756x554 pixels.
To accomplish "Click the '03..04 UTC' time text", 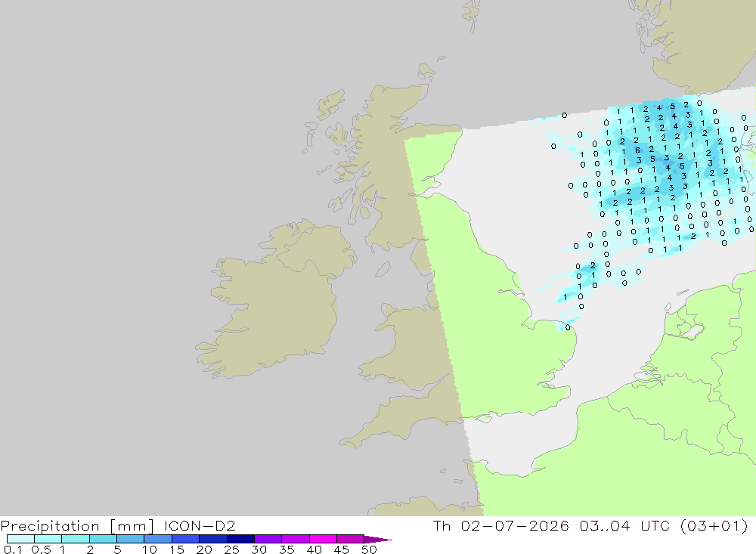I will click(x=624, y=525).
